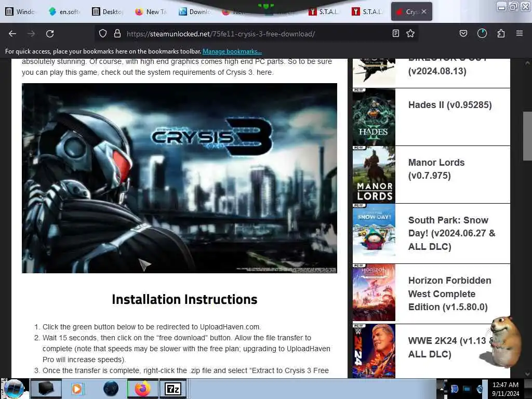Toggle reader view icon in address bar
Image resolution: width=532 pixels, height=399 pixels.
point(395,33)
